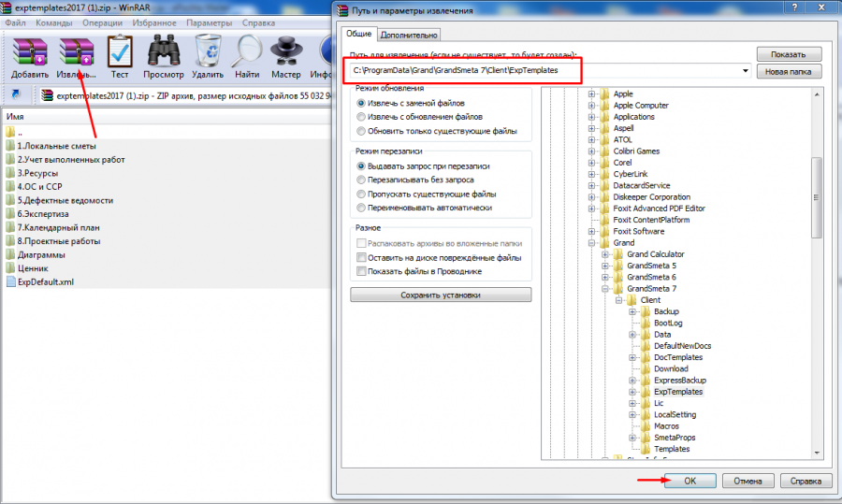This screenshot has width=842, height=504.
Task: Select the 5.Дефектные ведомости folder
Action: tap(65, 200)
